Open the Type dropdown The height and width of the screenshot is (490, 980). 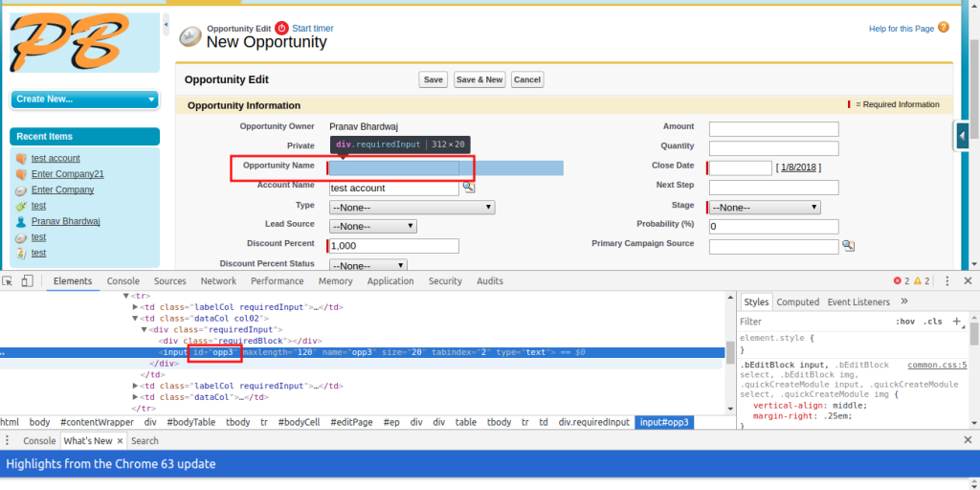[412, 207]
